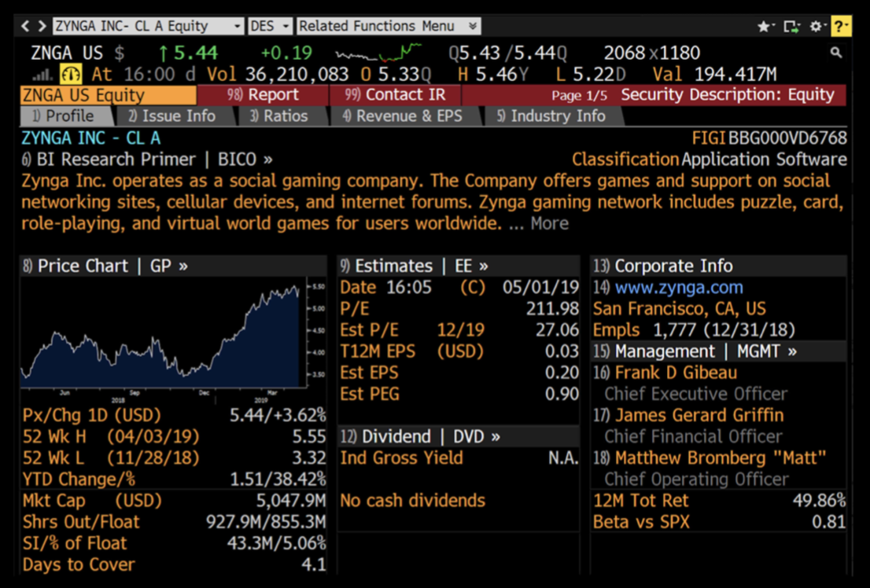
Task: Select Frank D Gibeau profile
Action: tap(676, 373)
